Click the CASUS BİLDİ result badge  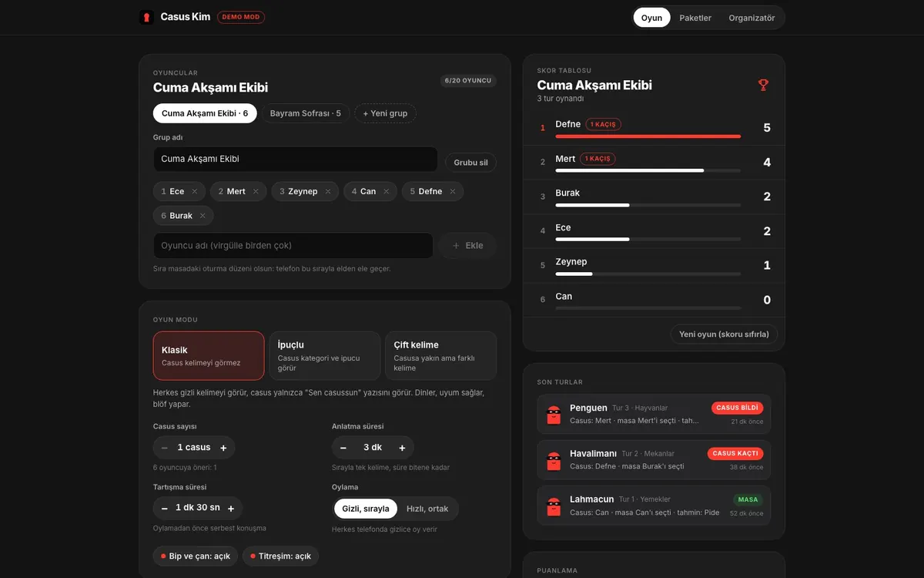738,408
